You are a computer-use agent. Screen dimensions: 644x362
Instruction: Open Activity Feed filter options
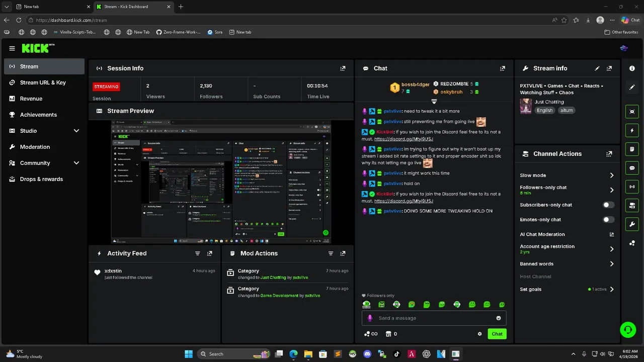click(198, 253)
